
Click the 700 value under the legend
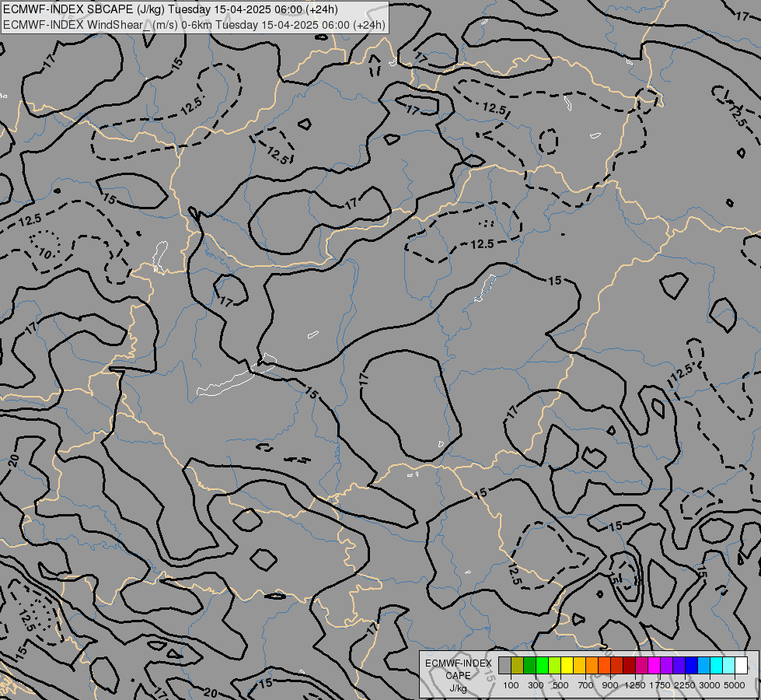pyautogui.click(x=586, y=685)
